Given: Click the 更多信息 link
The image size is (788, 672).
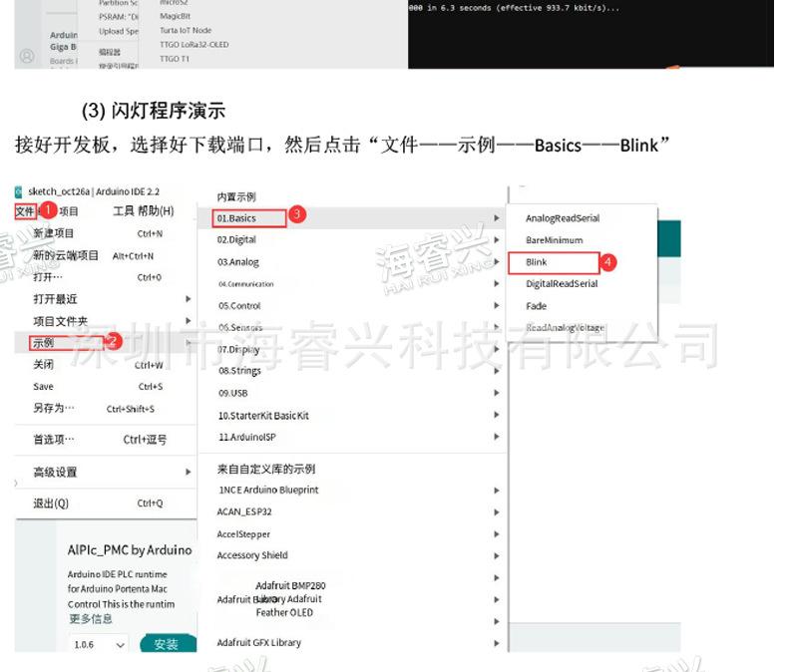Looking at the screenshot, I should pyautogui.click(x=90, y=619).
